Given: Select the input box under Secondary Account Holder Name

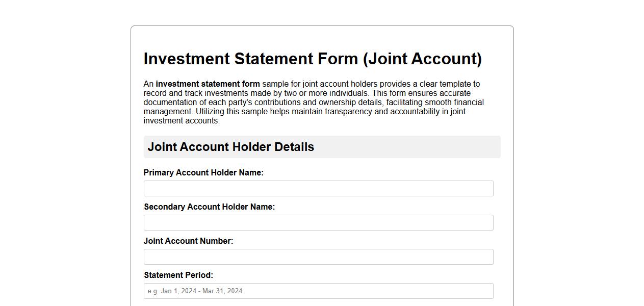Looking at the screenshot, I should (x=318, y=222).
